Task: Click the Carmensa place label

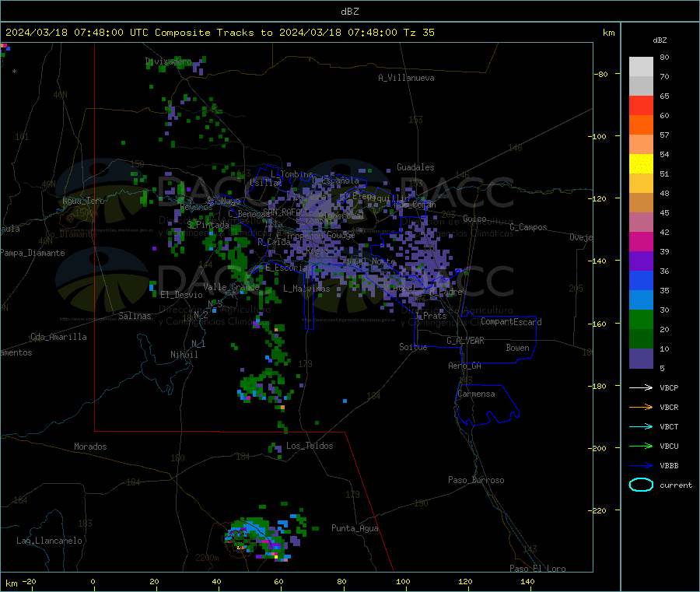Action: 476,394
